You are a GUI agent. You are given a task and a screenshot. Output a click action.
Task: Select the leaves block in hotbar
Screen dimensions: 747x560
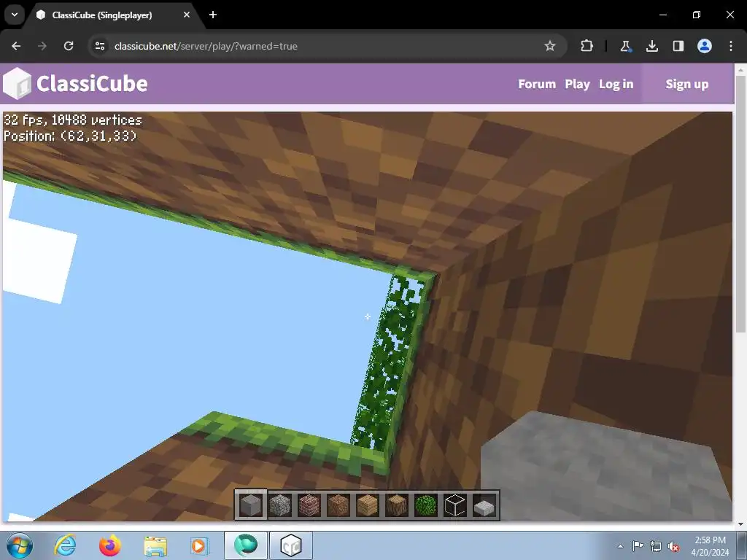(425, 505)
